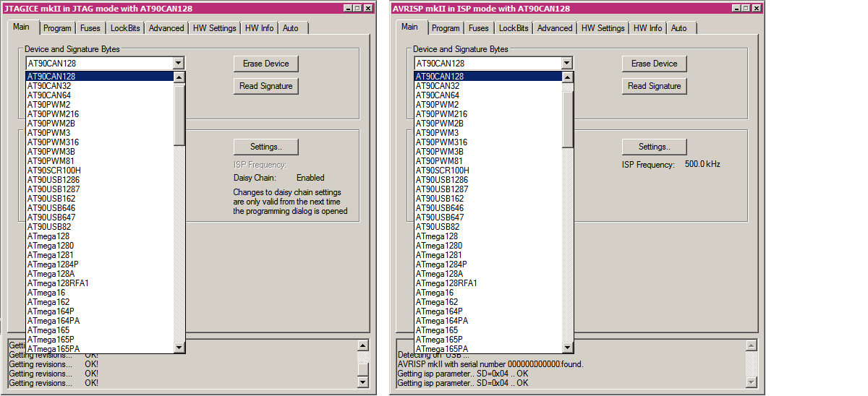The width and height of the screenshot is (868, 396).
Task: Select AT90CAN64 in JTAGICE device list
Action: 100,95
